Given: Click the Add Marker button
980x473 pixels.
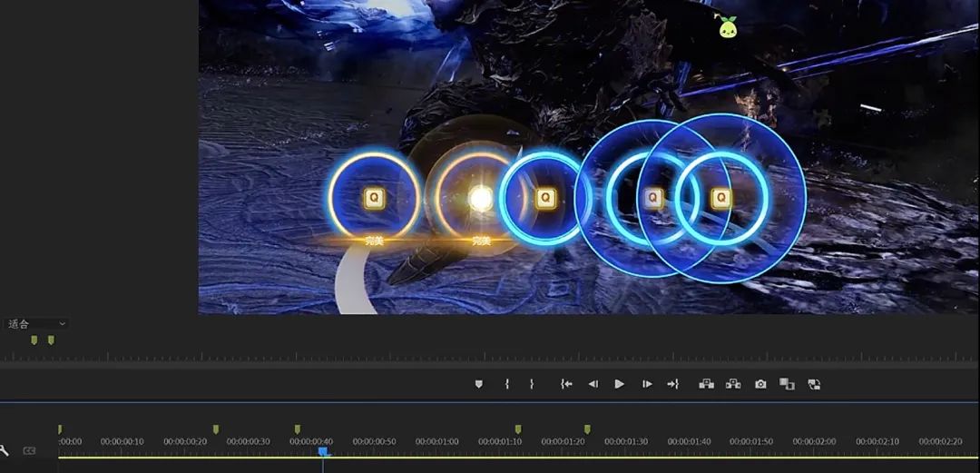Looking at the screenshot, I should click(x=479, y=384).
